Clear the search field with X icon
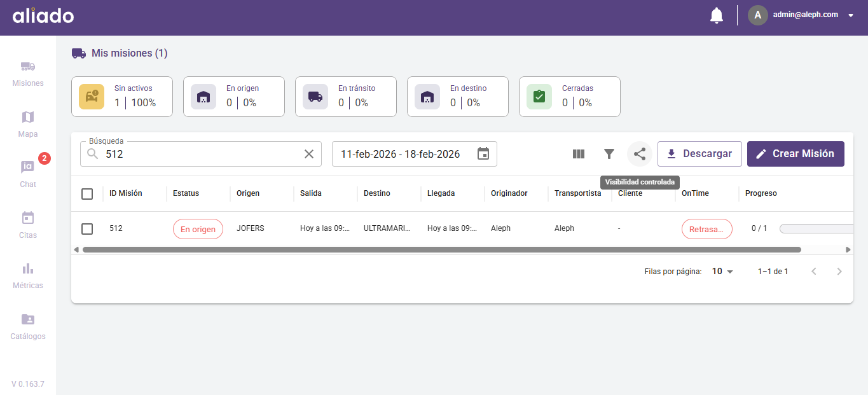This screenshot has width=868, height=395. tap(309, 154)
